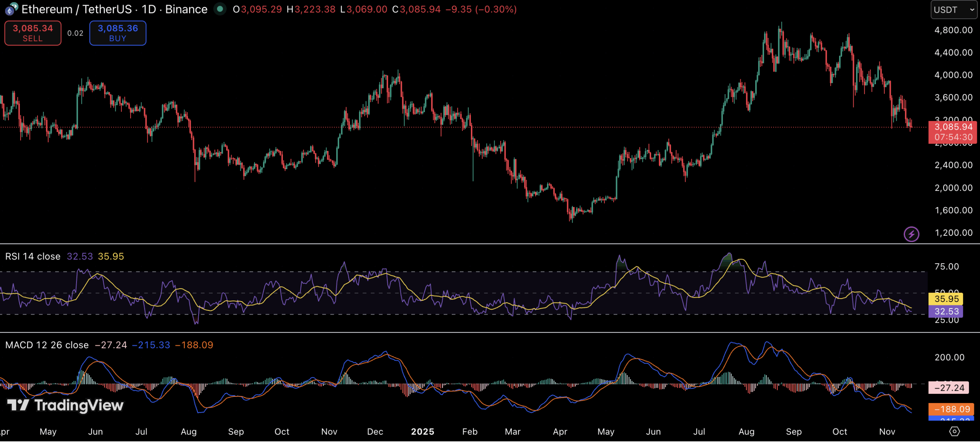Click the orange -188.09 MACD axis label
The height and width of the screenshot is (442, 980).
951,409
